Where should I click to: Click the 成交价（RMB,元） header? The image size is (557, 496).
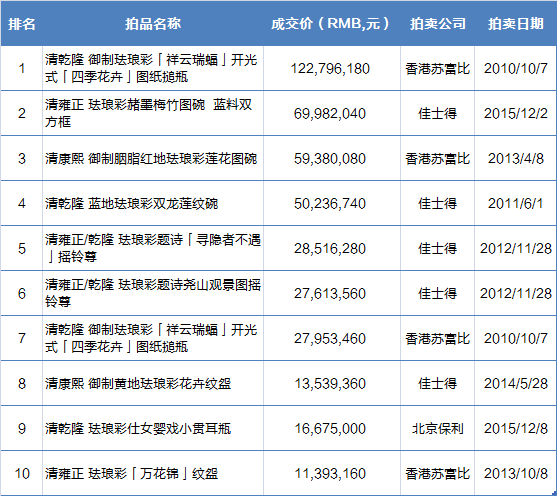pyautogui.click(x=330, y=24)
